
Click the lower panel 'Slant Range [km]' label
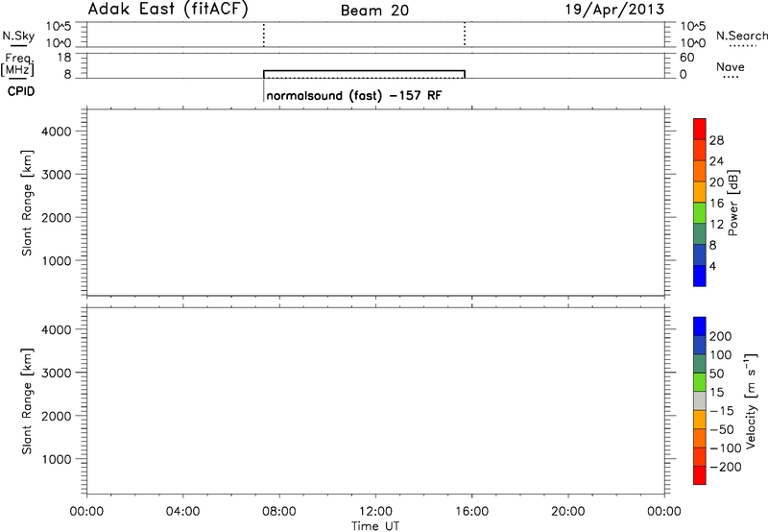click(x=27, y=401)
